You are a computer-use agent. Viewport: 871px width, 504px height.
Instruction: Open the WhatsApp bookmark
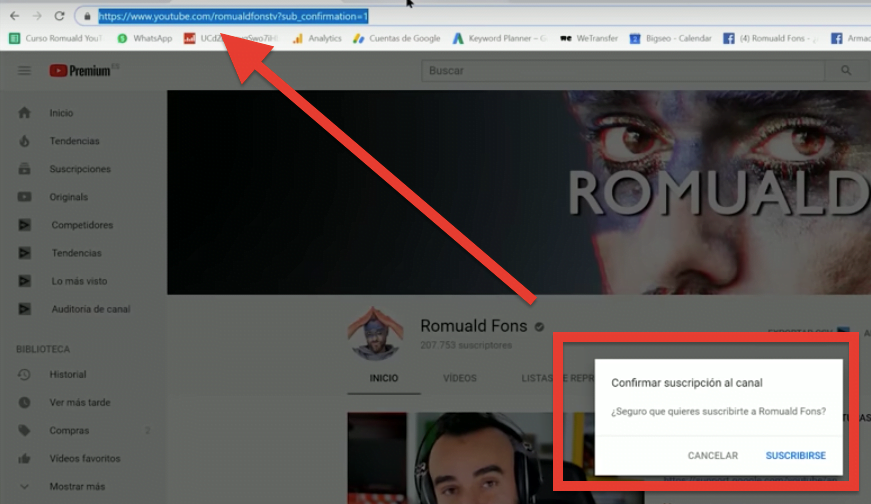[x=144, y=38]
